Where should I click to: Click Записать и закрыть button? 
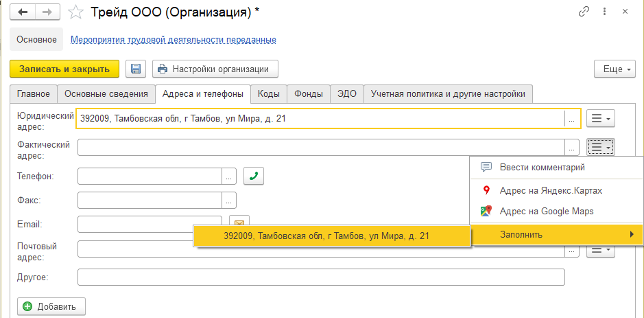click(x=64, y=69)
